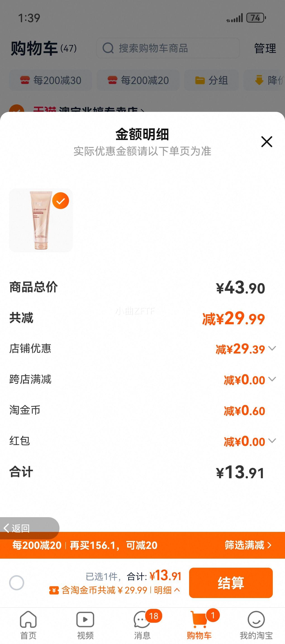Screen dimensions: 285x644
Task: Open the 我的淘宝 profile icon
Action: coord(256,620)
